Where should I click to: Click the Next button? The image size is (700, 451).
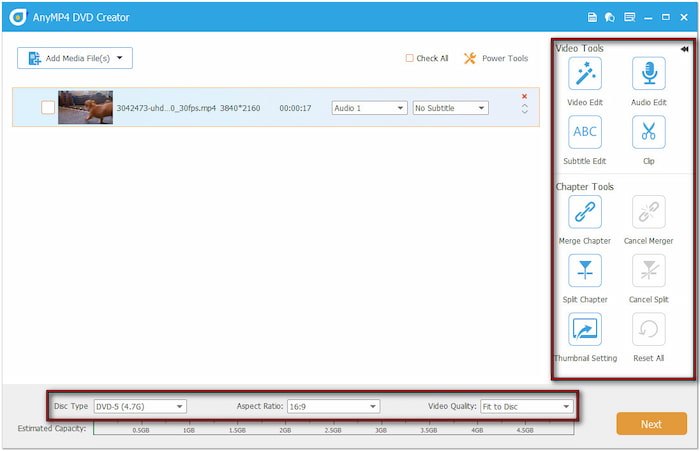tap(651, 424)
